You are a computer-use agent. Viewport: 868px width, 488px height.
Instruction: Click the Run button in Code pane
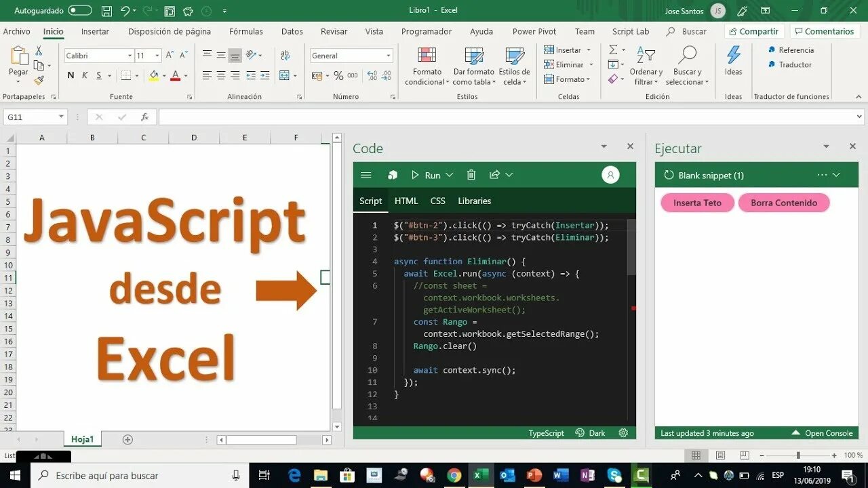click(x=426, y=175)
